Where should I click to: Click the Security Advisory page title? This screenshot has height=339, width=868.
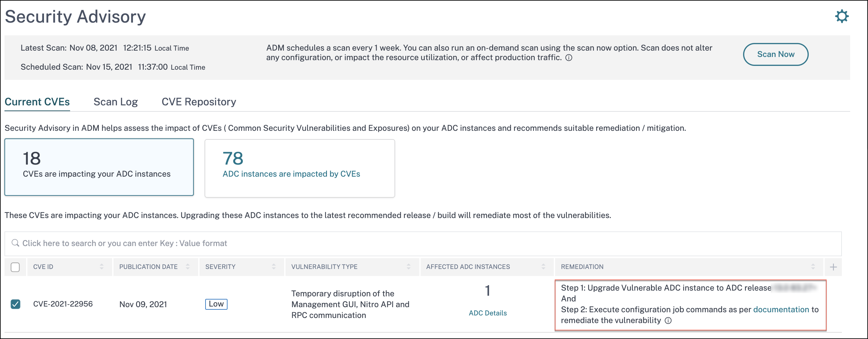tap(75, 17)
